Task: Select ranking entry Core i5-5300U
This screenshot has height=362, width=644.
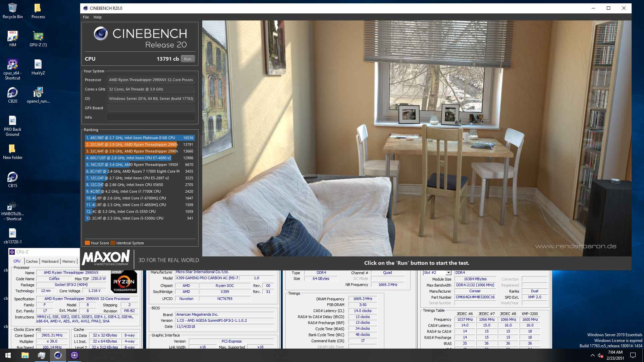Action: tap(140, 218)
